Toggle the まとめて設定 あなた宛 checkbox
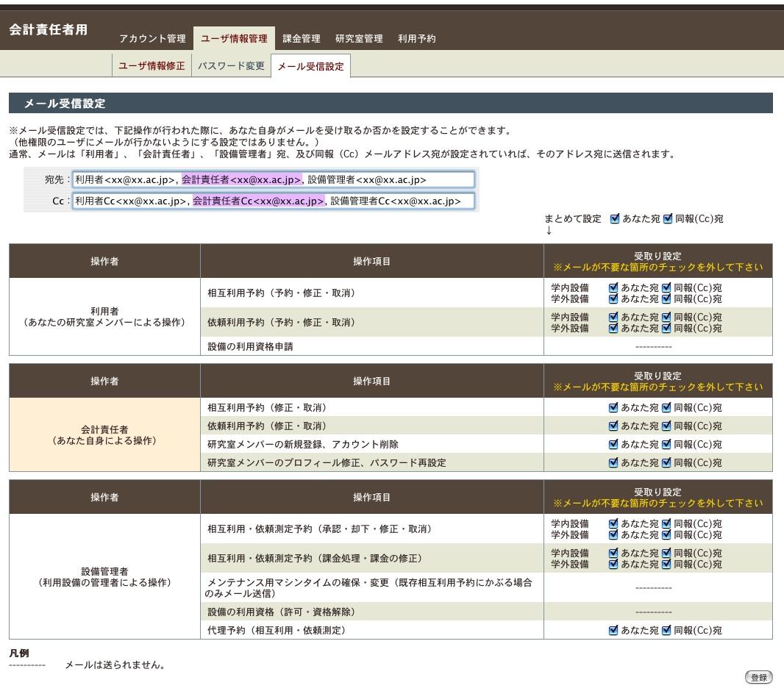784x691 pixels. 615,218
